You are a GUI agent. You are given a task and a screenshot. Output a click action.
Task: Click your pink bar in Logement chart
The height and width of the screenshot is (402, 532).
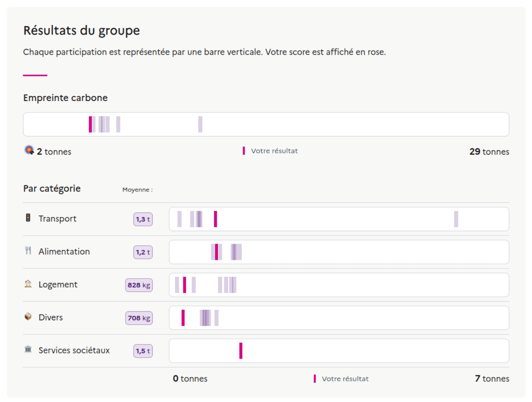[185, 285]
